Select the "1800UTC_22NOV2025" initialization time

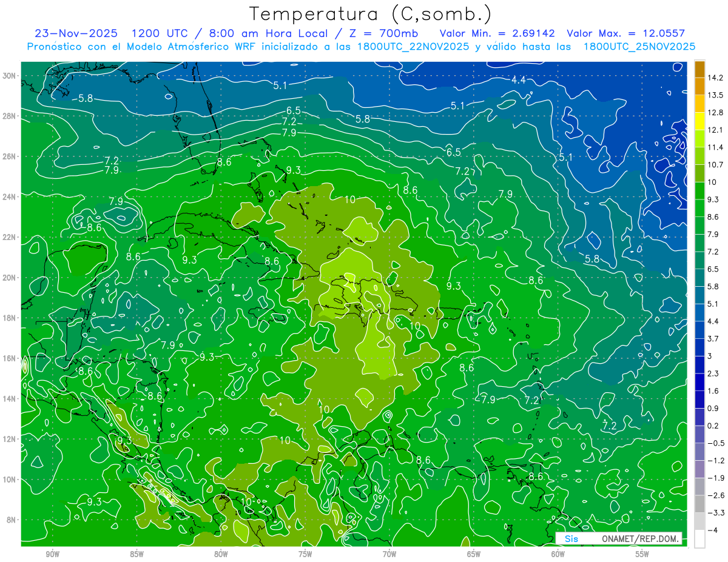[x=413, y=47]
